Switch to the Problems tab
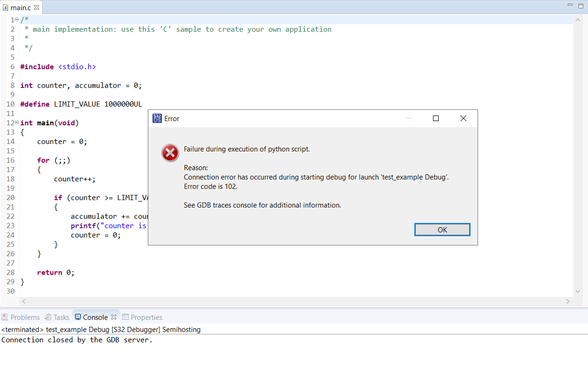Image resolution: width=588 pixels, height=384 pixels. (x=25, y=317)
